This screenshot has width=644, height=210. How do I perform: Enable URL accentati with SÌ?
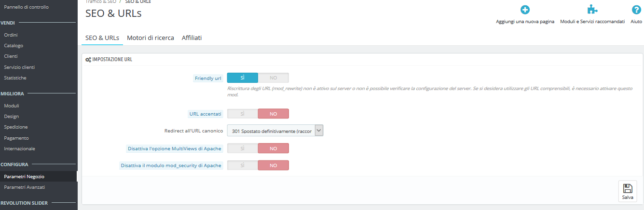[x=243, y=114]
